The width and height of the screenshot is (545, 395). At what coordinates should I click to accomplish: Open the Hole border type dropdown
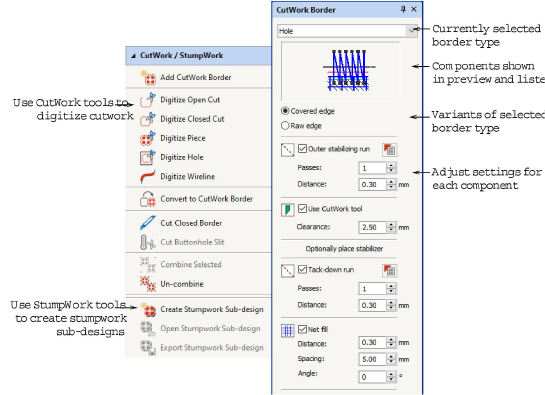[x=412, y=31]
